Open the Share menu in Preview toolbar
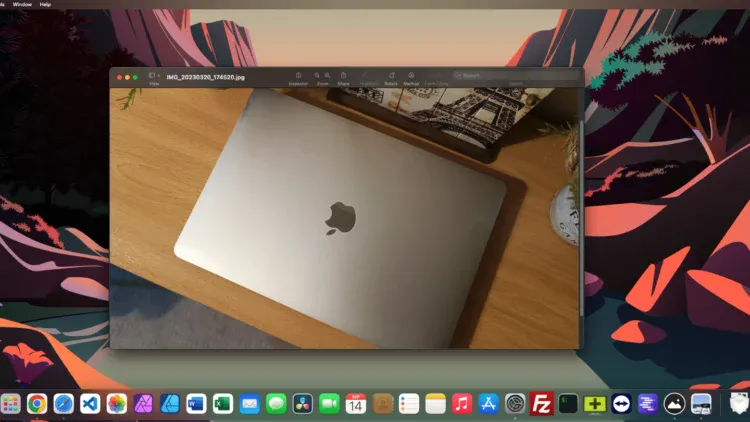 coord(343,76)
